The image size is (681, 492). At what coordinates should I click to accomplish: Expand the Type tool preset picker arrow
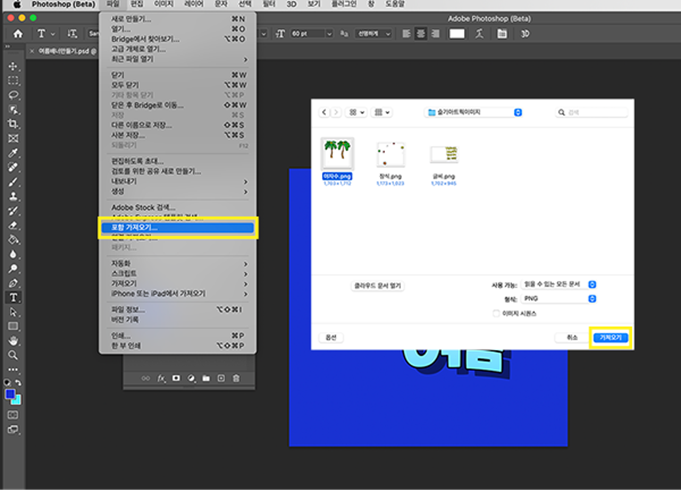click(53, 34)
